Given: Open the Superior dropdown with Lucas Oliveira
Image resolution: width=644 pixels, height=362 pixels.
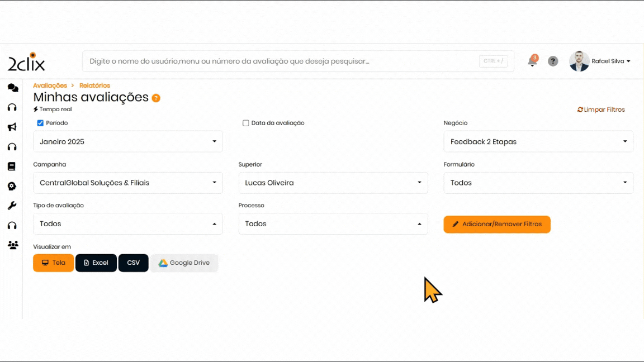Looking at the screenshot, I should tap(333, 183).
